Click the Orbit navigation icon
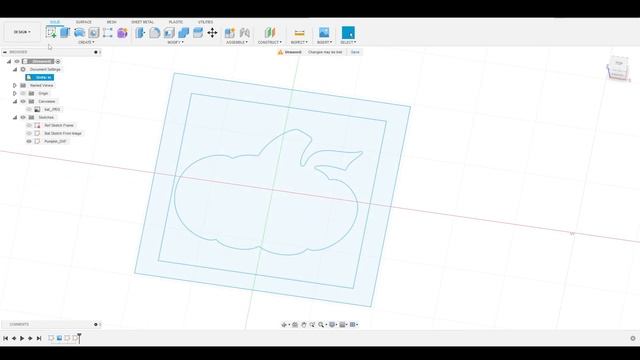The height and width of the screenshot is (360, 640). tap(284, 324)
